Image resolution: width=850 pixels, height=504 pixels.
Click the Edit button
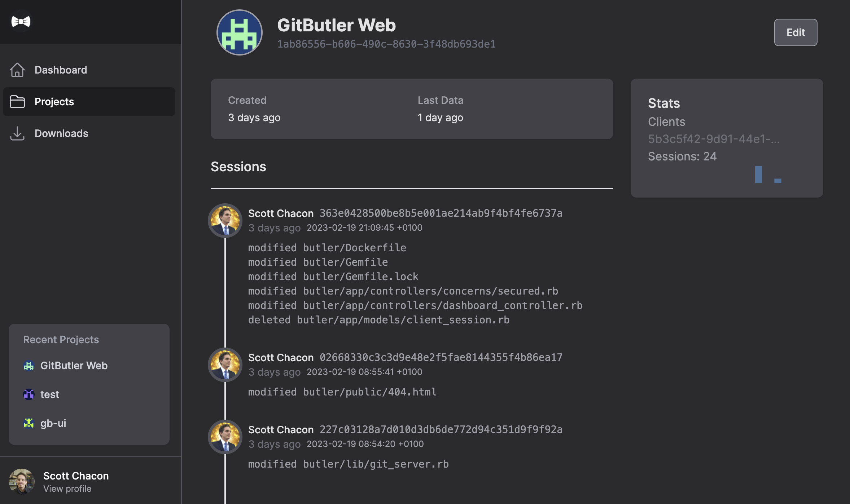pyautogui.click(x=796, y=32)
